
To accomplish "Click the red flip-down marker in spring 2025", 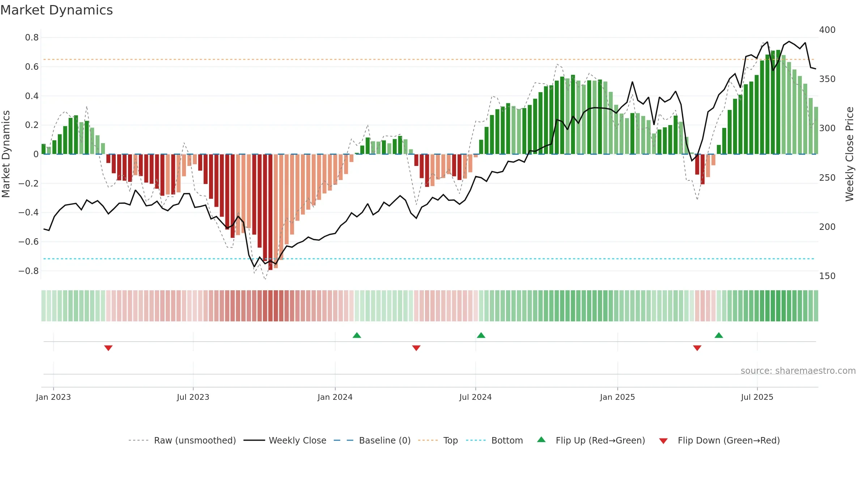I will (x=697, y=348).
